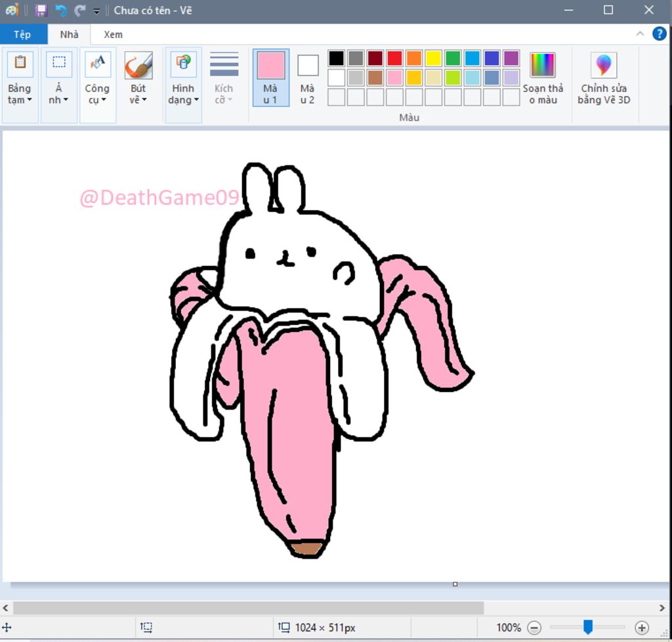672x642 pixels.
Task: Pick the lavender color swatch
Action: click(511, 77)
